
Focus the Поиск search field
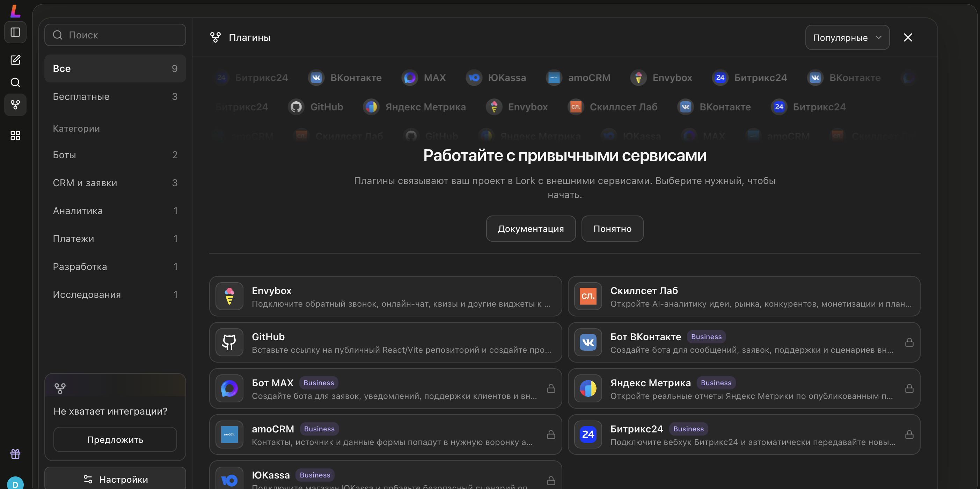(115, 35)
